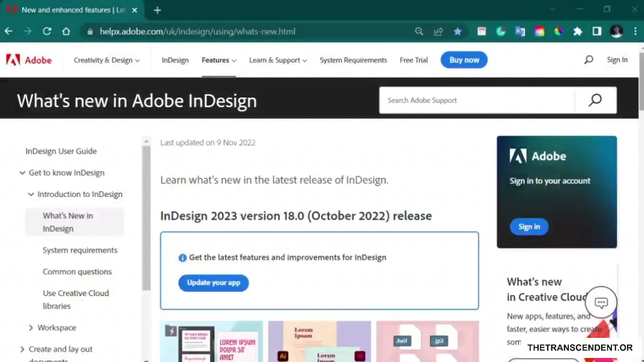
Task: Click the InDesign 2023 version 18.0 heading
Action: (296, 216)
